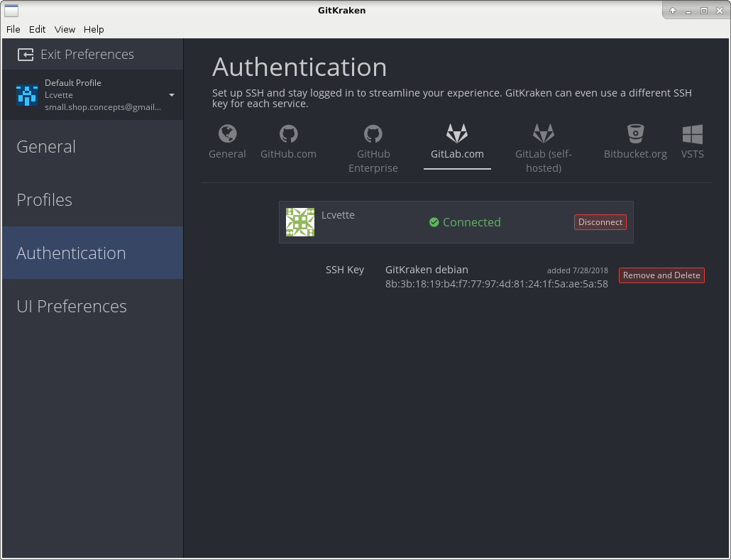Viewport: 731px width, 560px height.
Task: Click the added 7/28/2018 date text
Action: [578, 270]
